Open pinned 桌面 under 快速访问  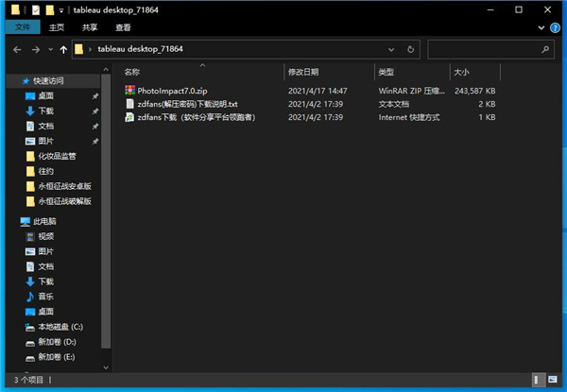tap(46, 95)
